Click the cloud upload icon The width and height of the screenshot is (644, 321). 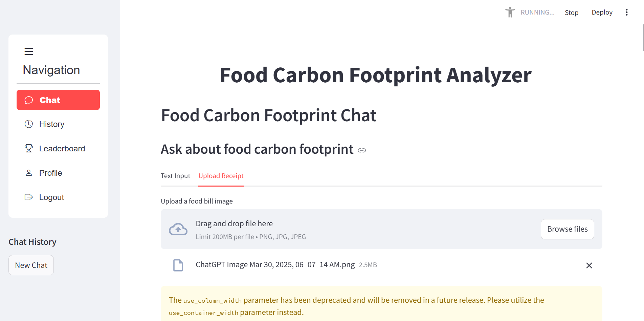(x=178, y=229)
